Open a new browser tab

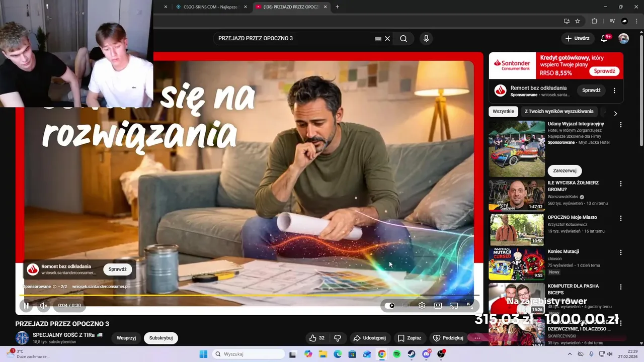[337, 7]
